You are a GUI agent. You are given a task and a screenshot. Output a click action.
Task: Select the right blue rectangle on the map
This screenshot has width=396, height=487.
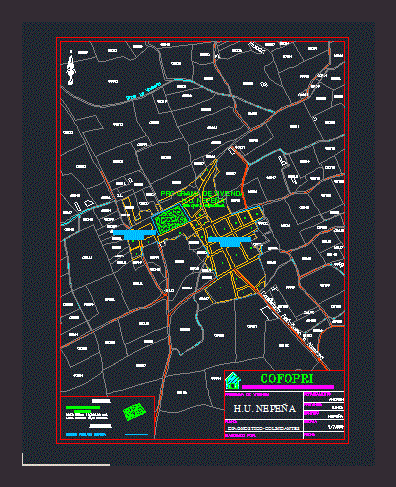(229, 241)
